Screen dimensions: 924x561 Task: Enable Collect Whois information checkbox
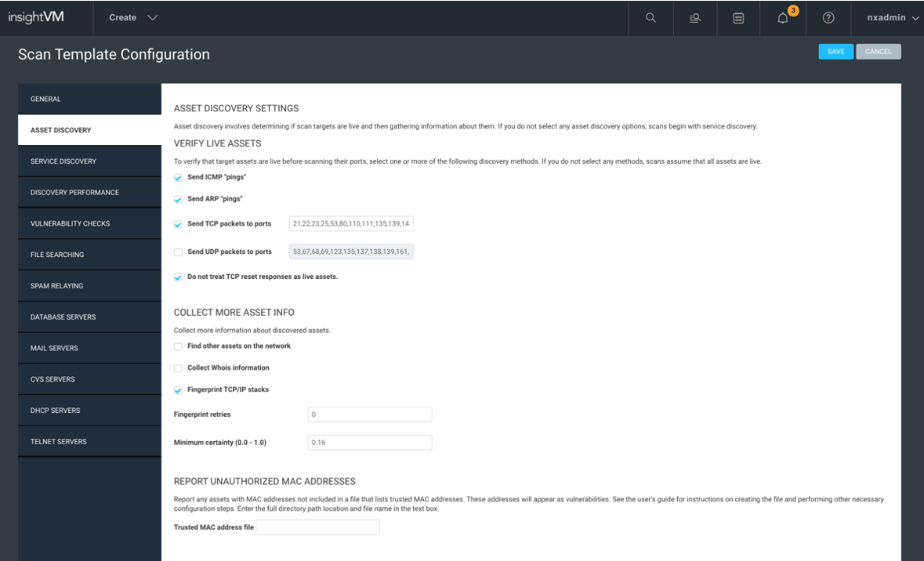tap(179, 368)
